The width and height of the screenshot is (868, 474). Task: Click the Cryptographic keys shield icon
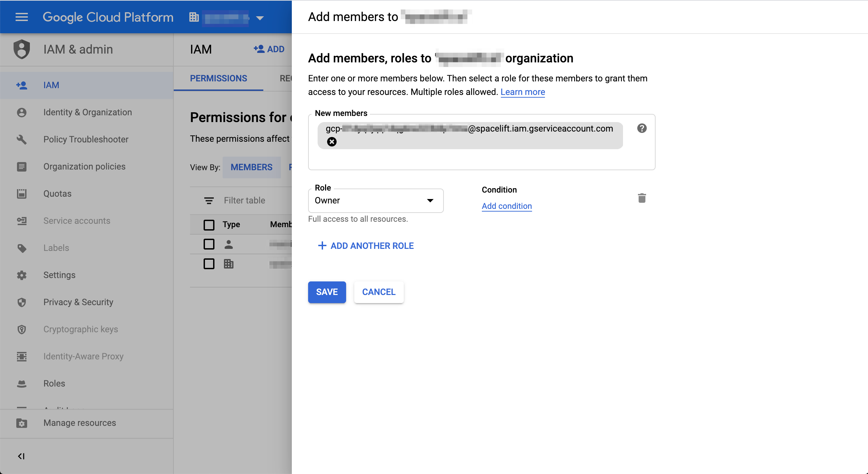click(22, 329)
